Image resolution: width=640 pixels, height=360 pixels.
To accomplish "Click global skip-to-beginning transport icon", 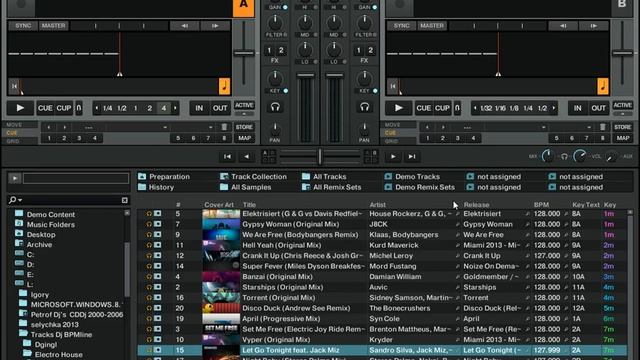I will [227, 156].
